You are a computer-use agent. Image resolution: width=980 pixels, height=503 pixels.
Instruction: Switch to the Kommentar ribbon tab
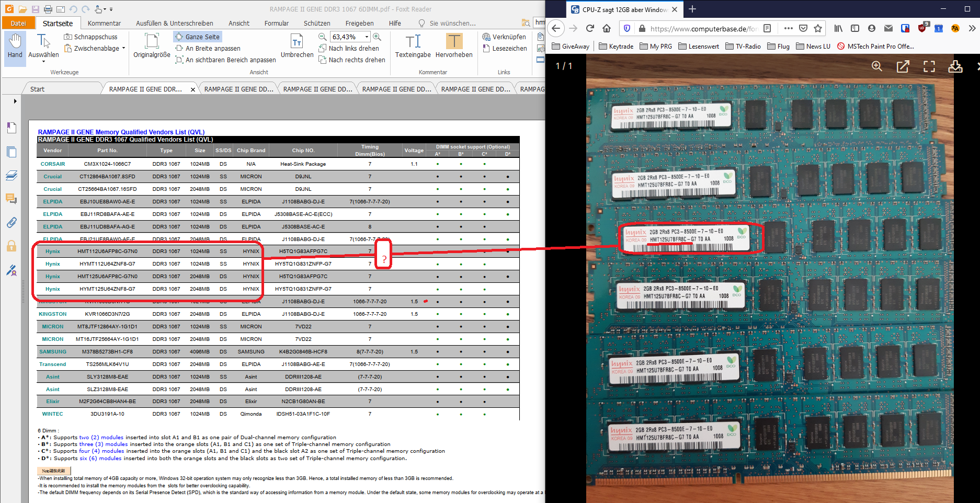tap(104, 23)
